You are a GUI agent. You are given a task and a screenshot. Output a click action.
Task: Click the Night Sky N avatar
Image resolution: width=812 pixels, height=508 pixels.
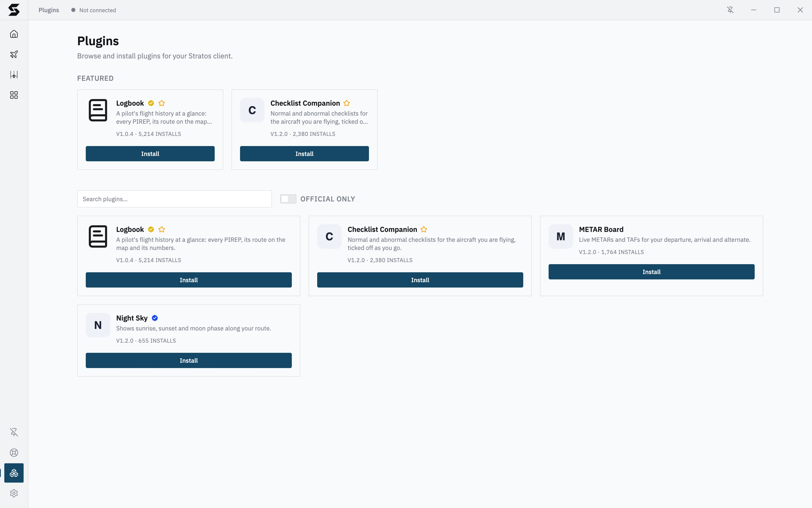(98, 325)
